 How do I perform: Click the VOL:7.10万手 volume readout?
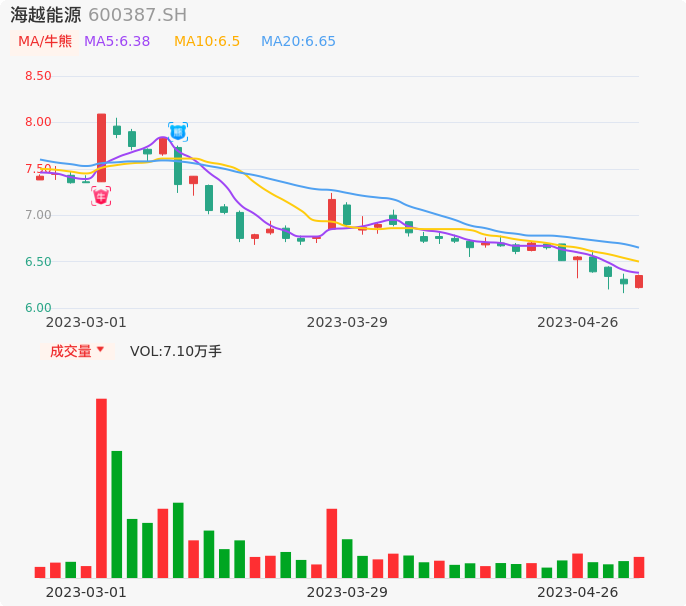tap(176, 351)
